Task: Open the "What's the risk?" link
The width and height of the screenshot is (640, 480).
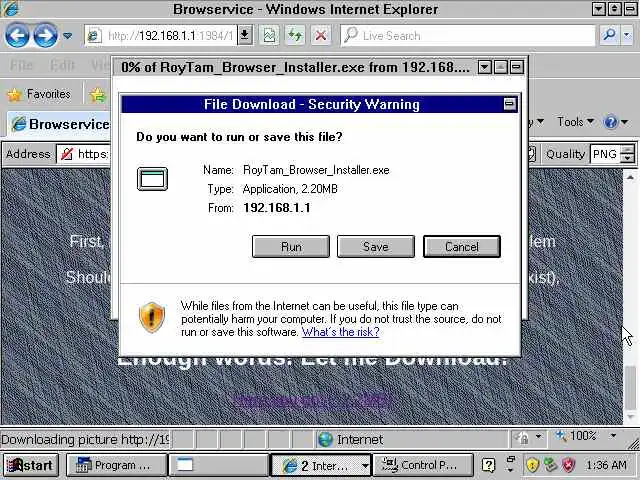Action: tap(340, 332)
